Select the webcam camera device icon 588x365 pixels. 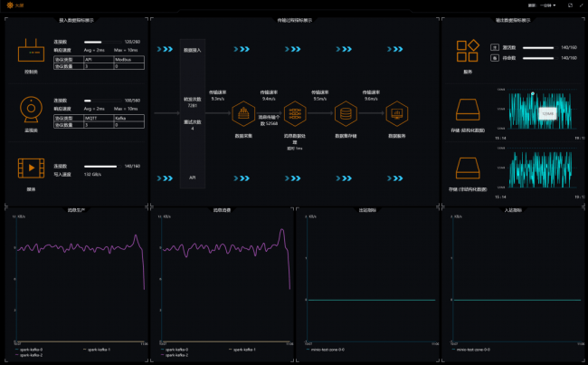(x=31, y=110)
